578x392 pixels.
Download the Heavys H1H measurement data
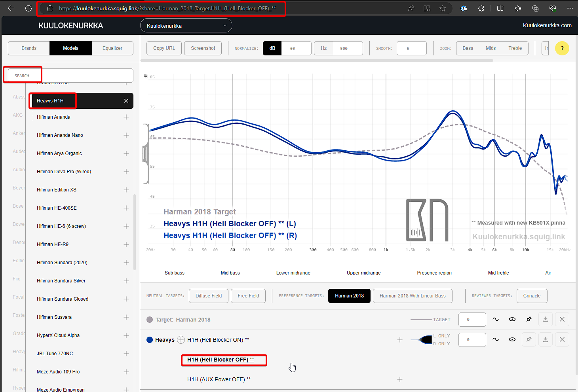pos(546,339)
